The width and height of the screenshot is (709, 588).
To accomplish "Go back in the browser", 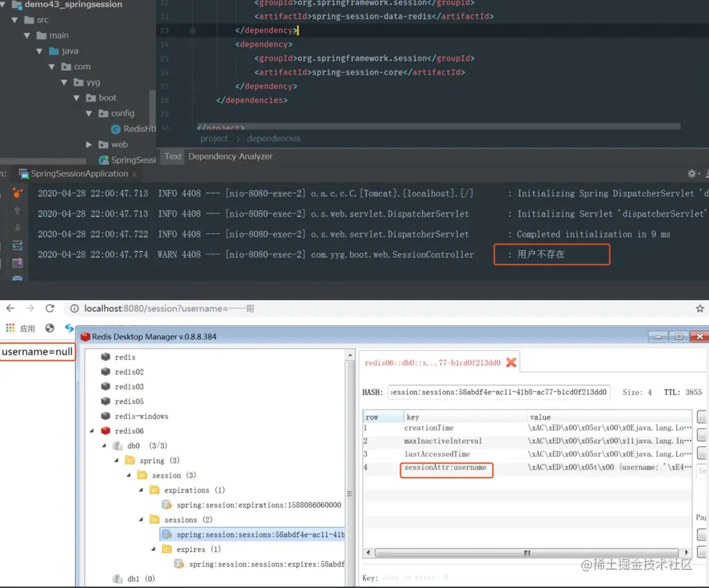I will coord(10,309).
